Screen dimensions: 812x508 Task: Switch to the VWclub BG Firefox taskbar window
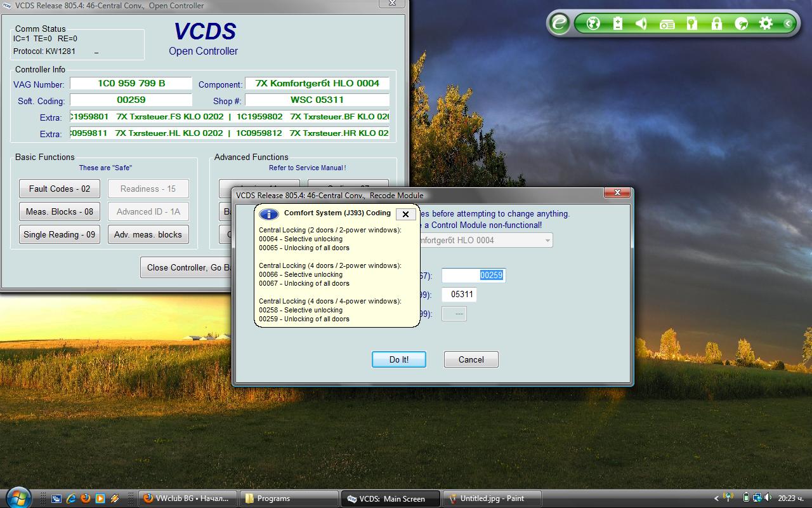tap(187, 498)
